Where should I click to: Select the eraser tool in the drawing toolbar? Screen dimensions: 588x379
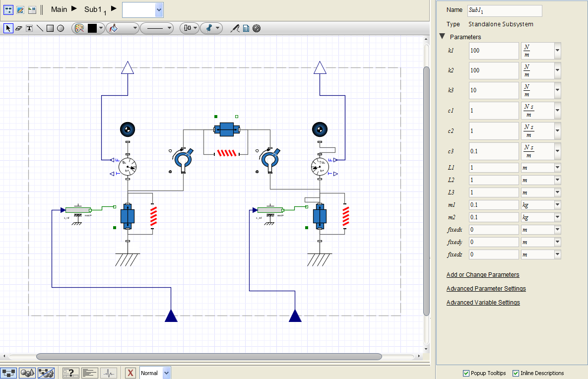[19, 28]
